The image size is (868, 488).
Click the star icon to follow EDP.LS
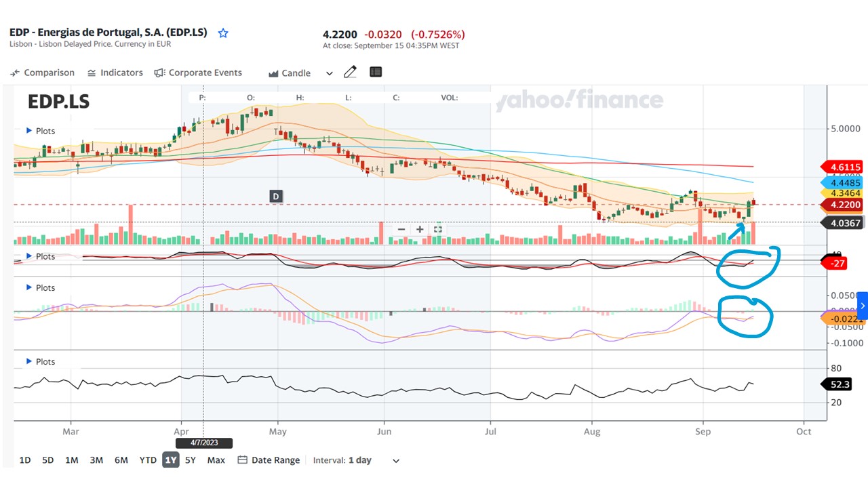coord(223,33)
